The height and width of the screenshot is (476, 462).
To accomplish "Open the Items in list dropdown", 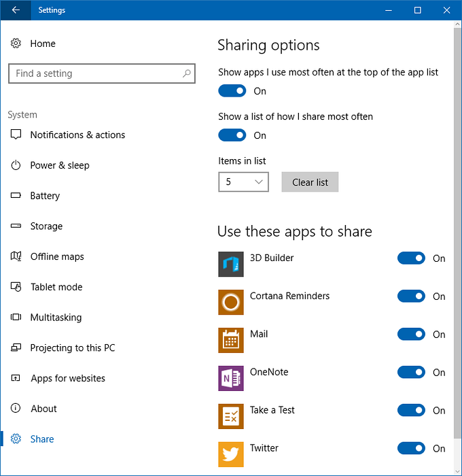I will coord(243,182).
